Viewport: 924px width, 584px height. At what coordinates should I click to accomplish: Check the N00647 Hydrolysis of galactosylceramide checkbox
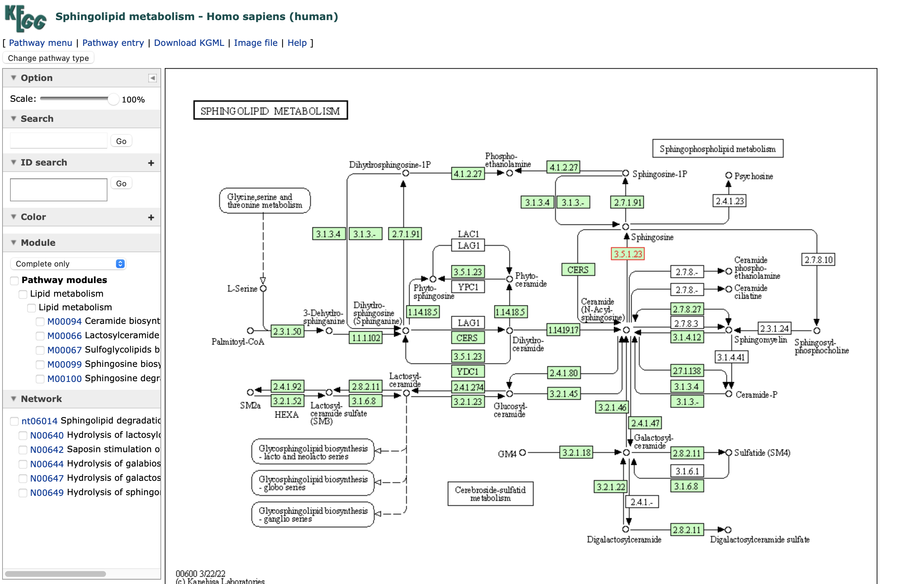tap(23, 479)
